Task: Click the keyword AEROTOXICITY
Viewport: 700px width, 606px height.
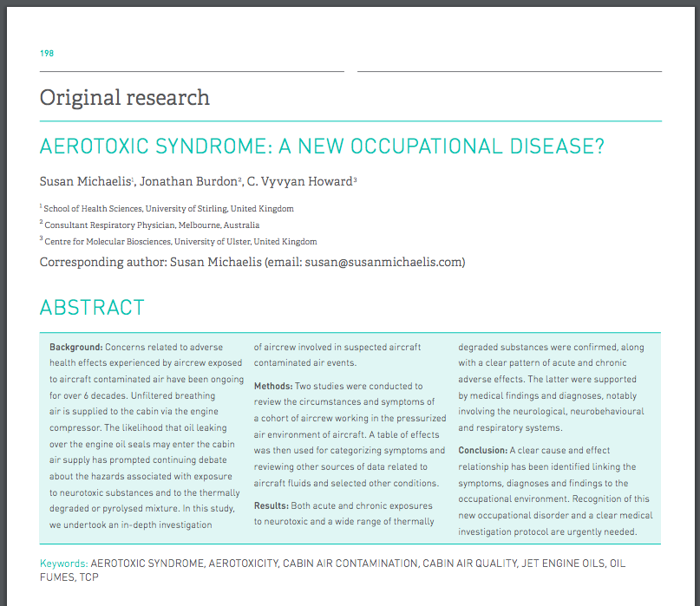Action: 243,564
